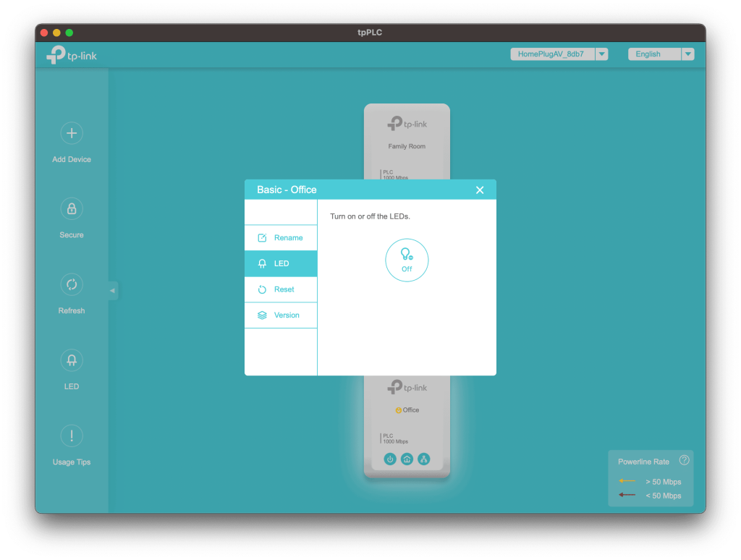Image resolution: width=741 pixels, height=560 pixels.
Task: Click Office device PLC 1000 Mbps text
Action: click(x=395, y=438)
